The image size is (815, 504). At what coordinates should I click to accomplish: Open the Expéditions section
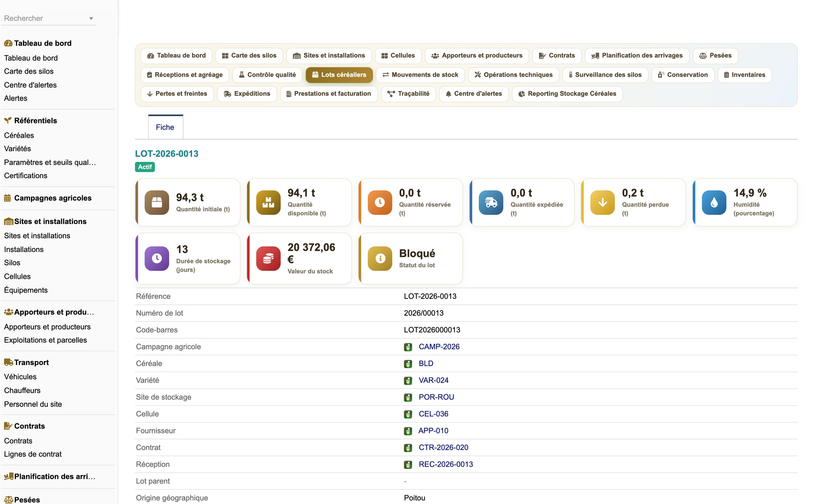point(247,94)
